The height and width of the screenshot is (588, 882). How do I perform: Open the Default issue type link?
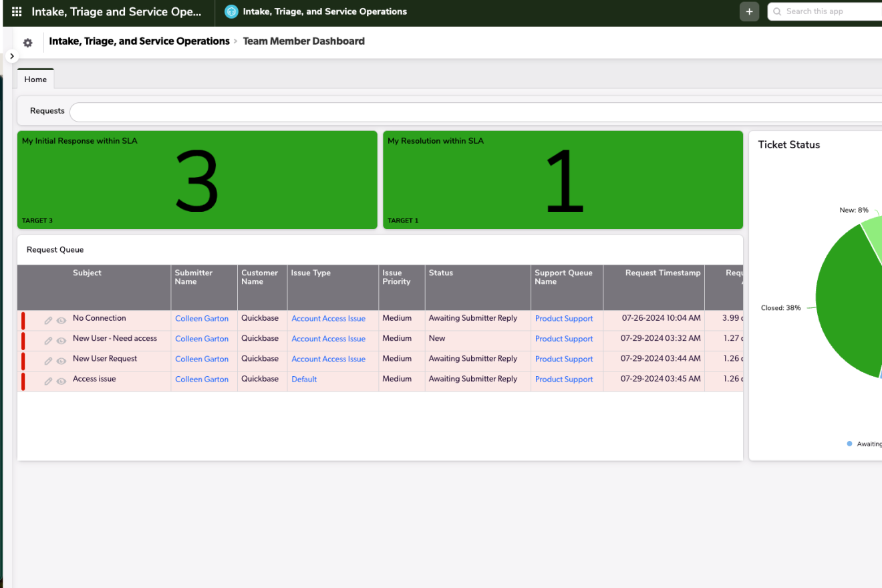point(304,379)
